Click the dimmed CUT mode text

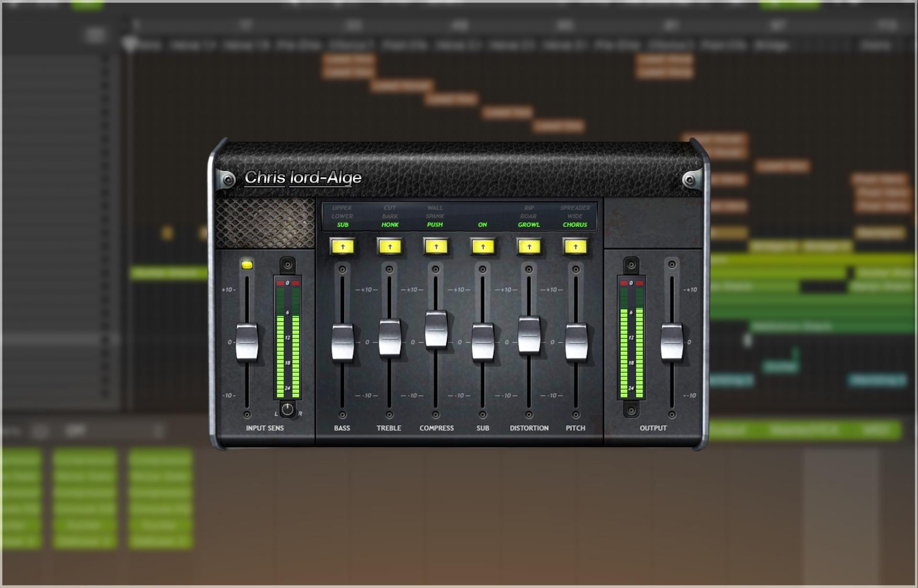click(390, 208)
